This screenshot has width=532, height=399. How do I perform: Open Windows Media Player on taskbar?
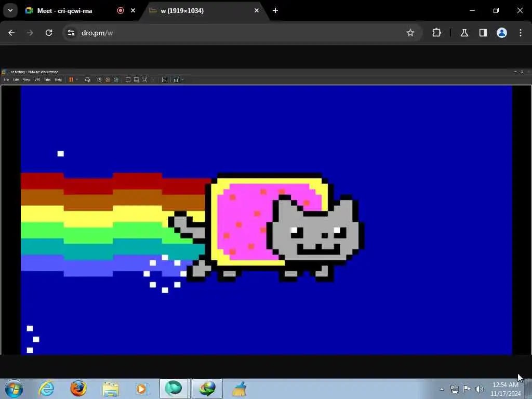pos(142,389)
